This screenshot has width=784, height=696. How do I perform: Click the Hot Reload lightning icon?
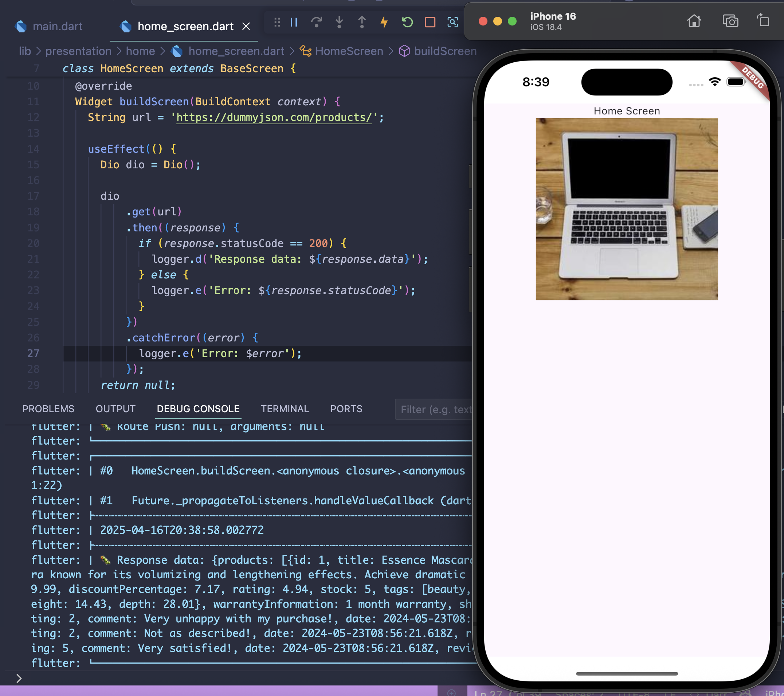pos(384,23)
